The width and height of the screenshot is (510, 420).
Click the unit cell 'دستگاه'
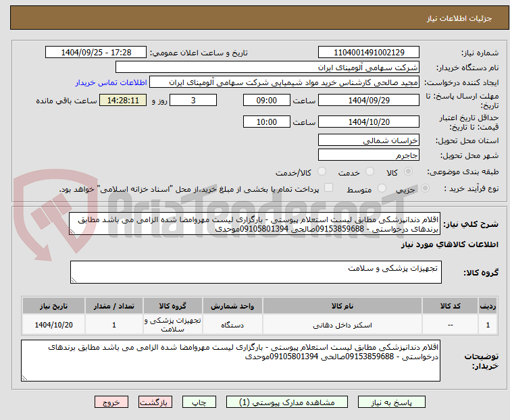click(x=232, y=325)
